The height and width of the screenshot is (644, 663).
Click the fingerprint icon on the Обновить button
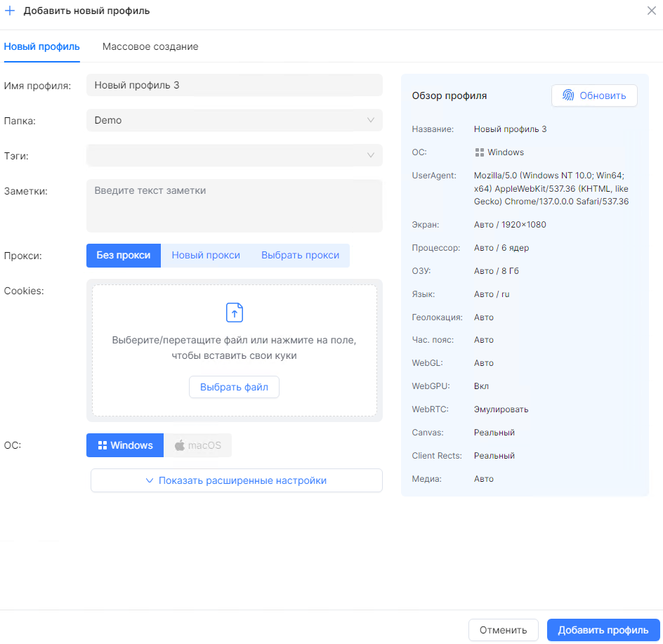pyautogui.click(x=570, y=95)
